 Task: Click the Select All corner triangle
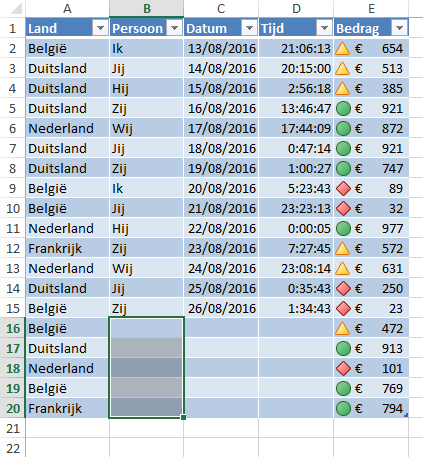(16, 9)
